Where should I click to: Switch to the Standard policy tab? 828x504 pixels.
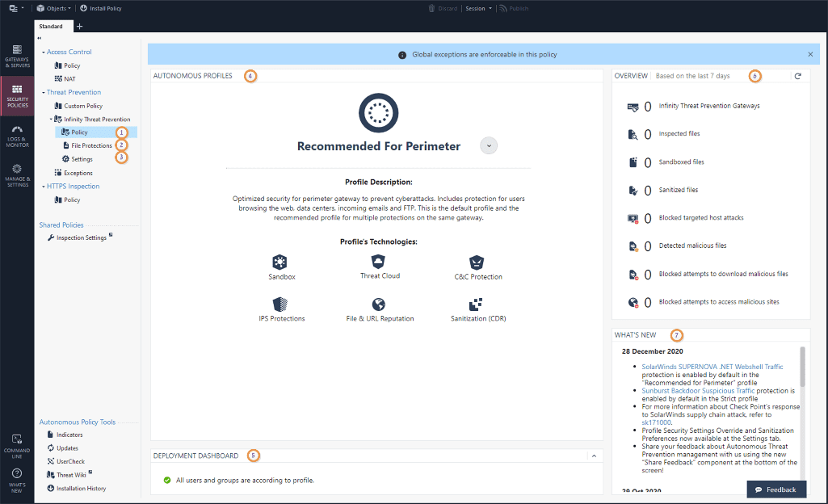coord(53,26)
